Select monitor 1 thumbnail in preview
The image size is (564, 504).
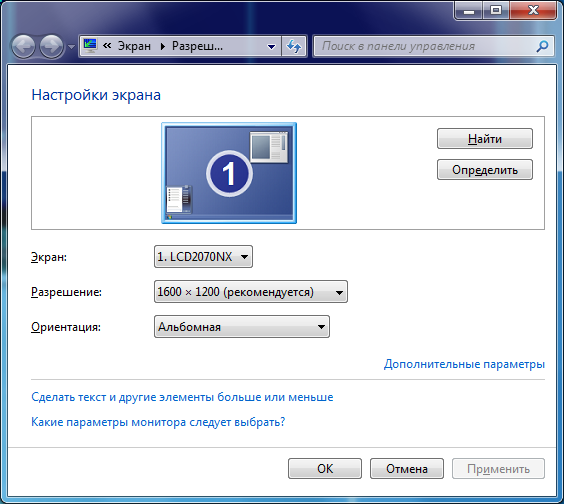[x=229, y=173]
